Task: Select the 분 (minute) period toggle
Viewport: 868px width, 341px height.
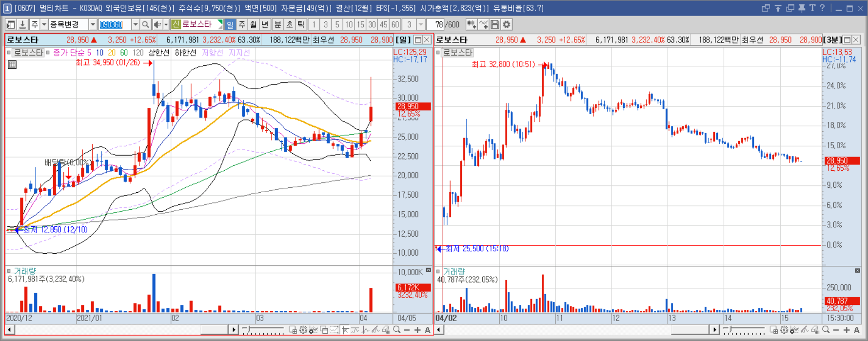Action: pos(278,24)
